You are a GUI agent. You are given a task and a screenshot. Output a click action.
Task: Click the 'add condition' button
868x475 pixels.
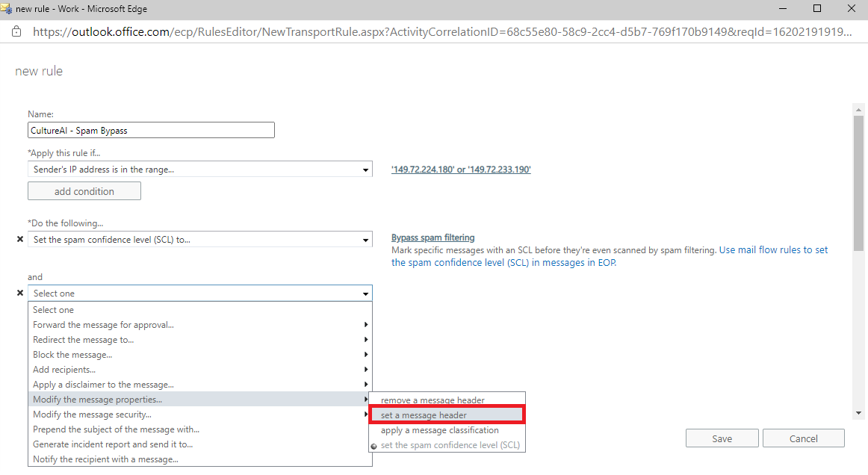84,191
